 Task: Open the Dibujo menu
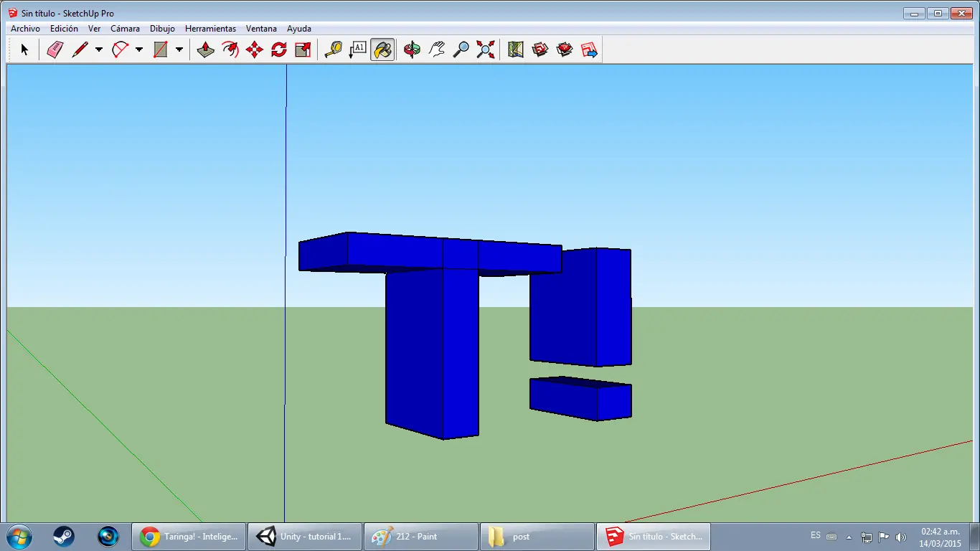(162, 29)
